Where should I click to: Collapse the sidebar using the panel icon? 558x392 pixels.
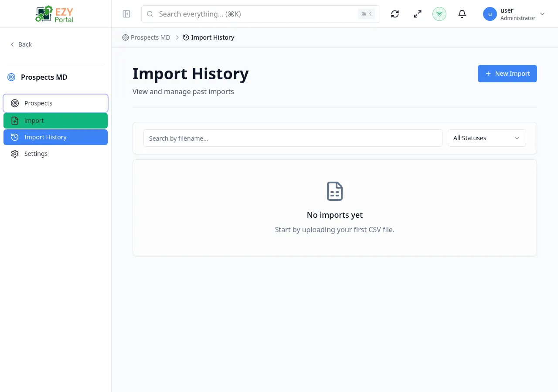tap(126, 14)
